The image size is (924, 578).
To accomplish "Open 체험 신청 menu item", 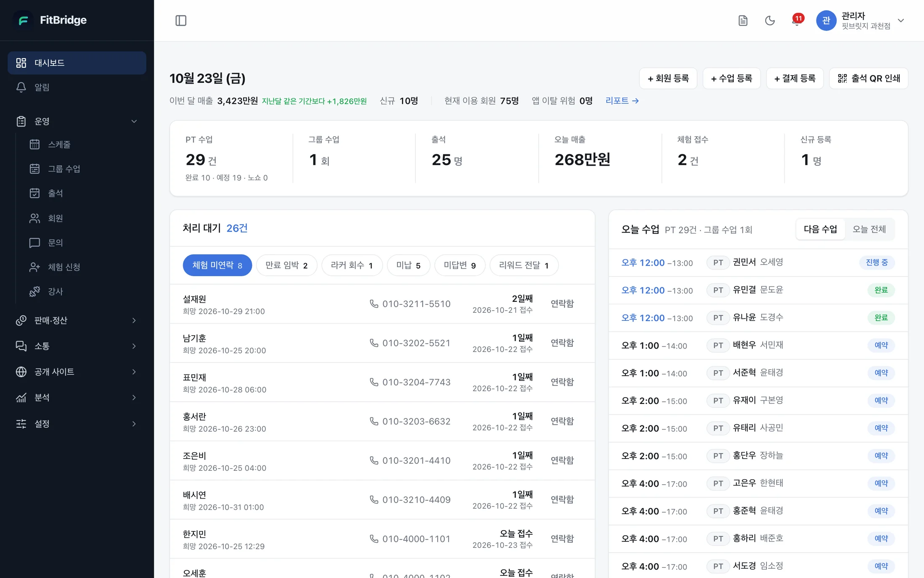I will click(84, 267).
